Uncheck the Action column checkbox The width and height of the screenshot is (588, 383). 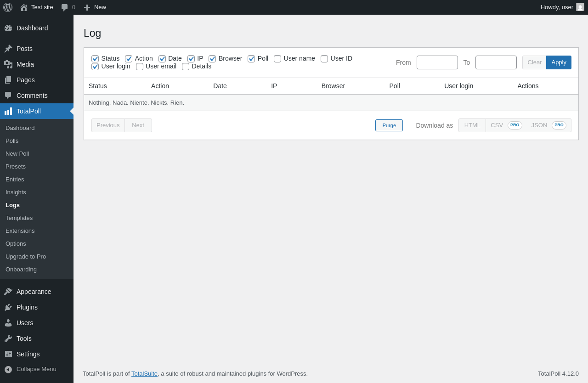tap(129, 59)
